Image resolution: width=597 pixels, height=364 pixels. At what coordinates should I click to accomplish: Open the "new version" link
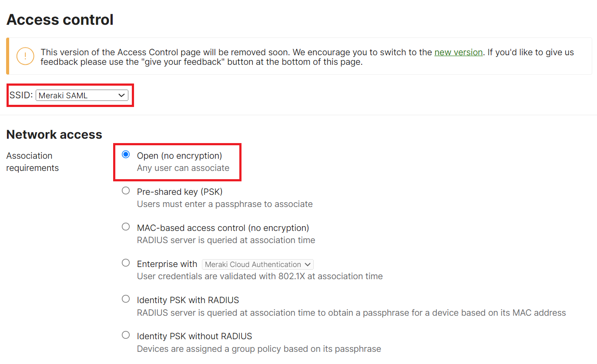tap(458, 52)
